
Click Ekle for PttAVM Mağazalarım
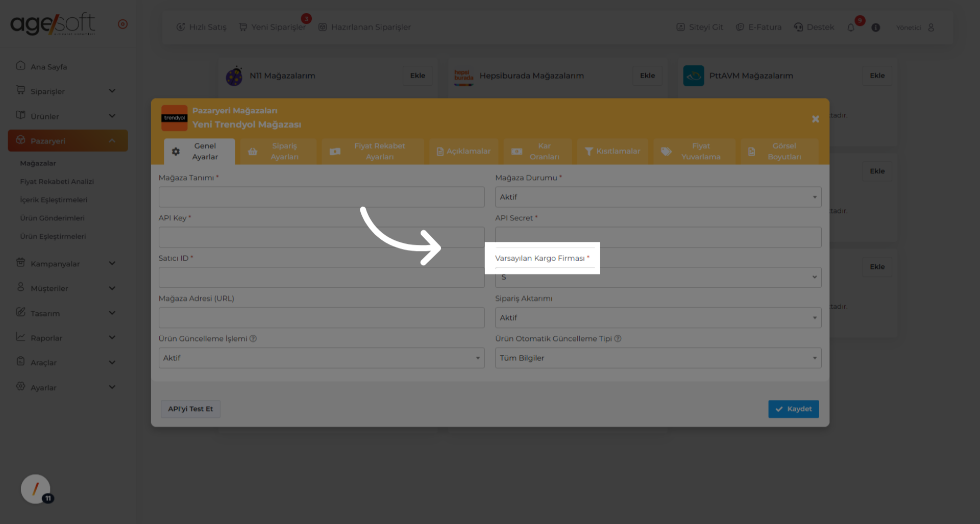[877, 76]
